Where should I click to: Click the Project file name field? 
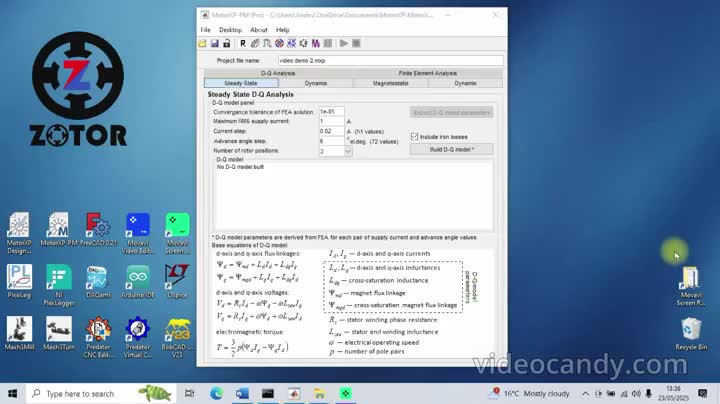click(390, 61)
